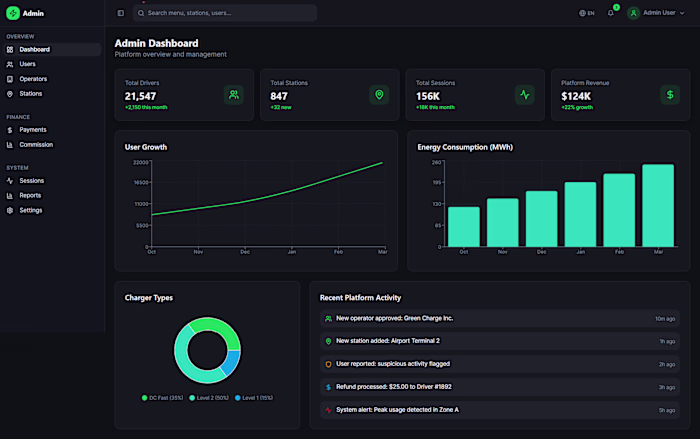Click the globe language icon
700x439 pixels.
point(582,13)
